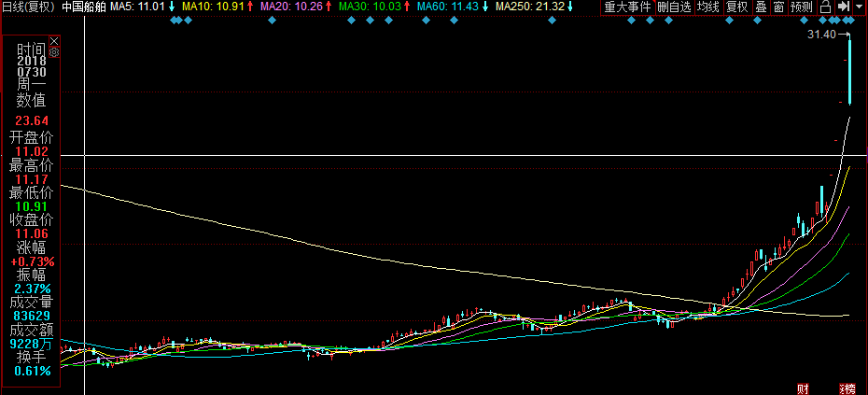Click the 周一 weekday text
This screenshot has height=395, width=868.
32,85
